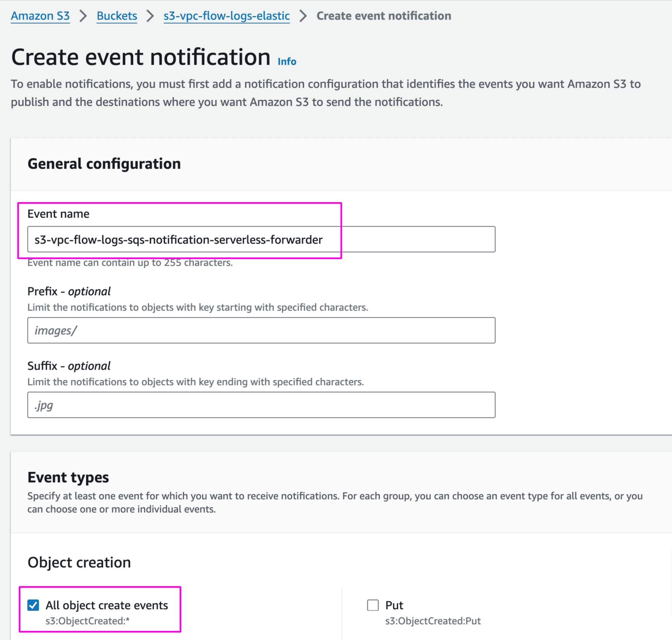
Task: Click the Event types heading
Action: [x=68, y=477]
